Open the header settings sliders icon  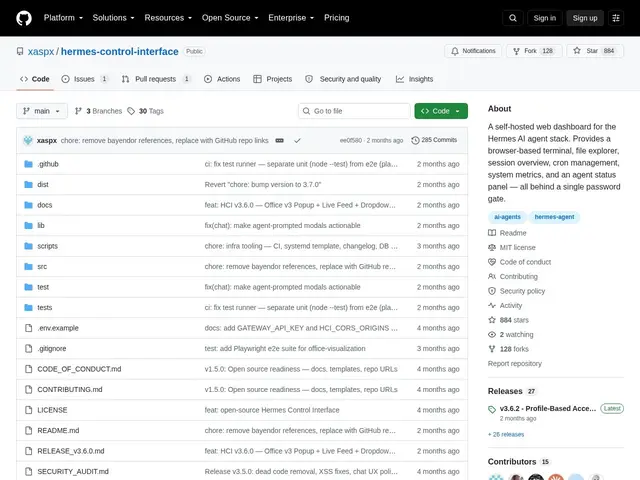tap(616, 18)
